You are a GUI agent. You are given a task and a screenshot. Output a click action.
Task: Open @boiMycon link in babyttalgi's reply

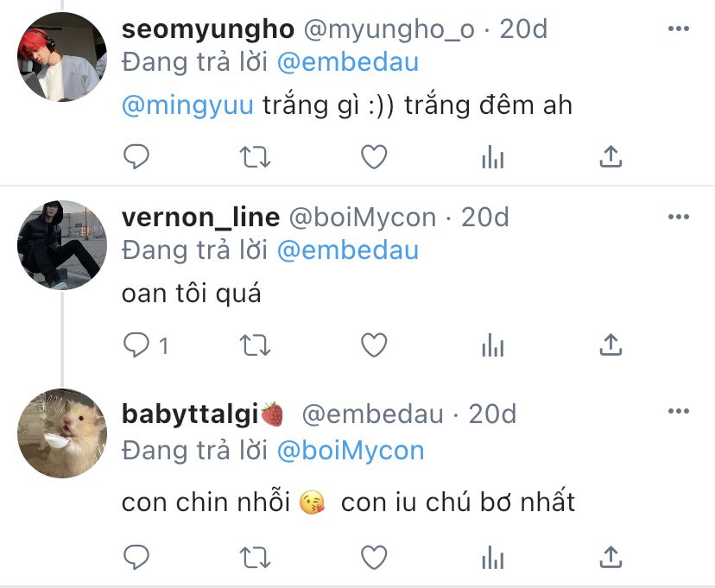[x=351, y=451]
